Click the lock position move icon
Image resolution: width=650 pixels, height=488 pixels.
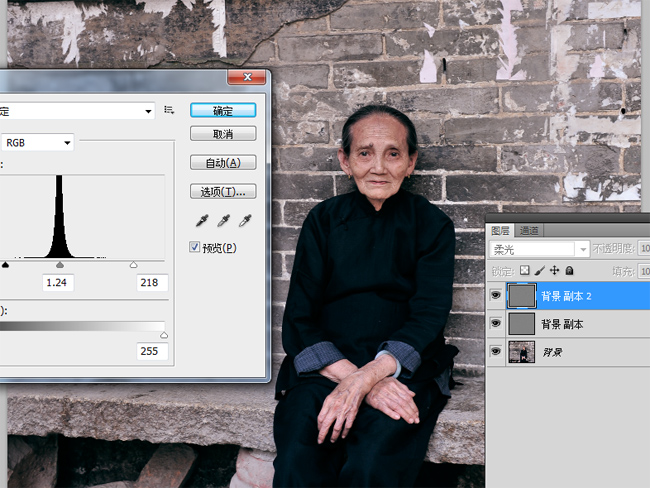click(554, 270)
